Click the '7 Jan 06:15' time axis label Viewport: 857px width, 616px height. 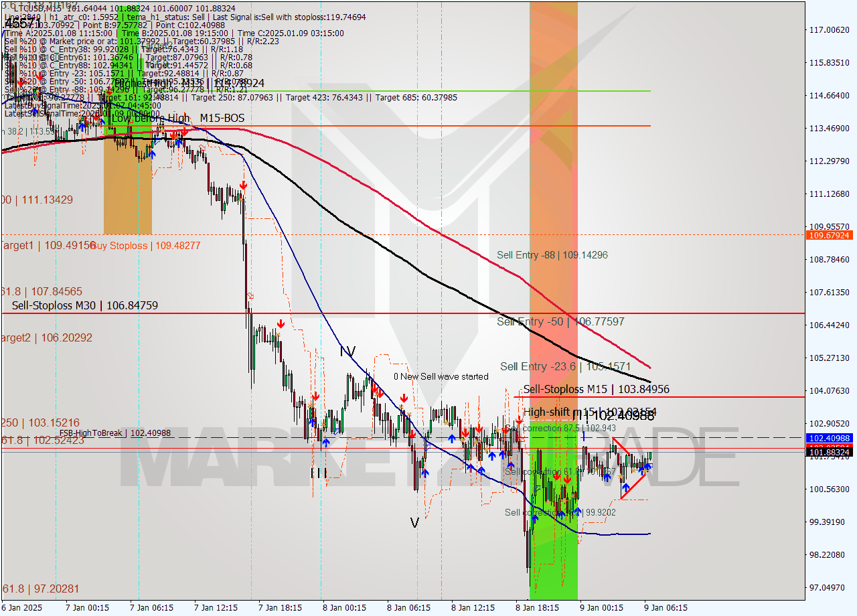152,608
